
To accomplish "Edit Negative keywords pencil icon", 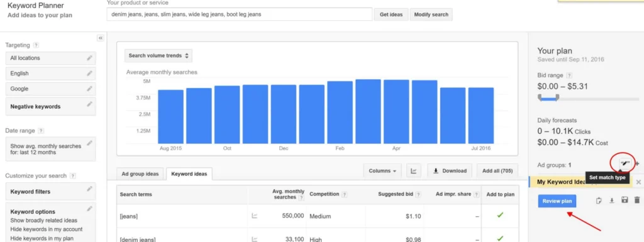I will click(89, 104).
